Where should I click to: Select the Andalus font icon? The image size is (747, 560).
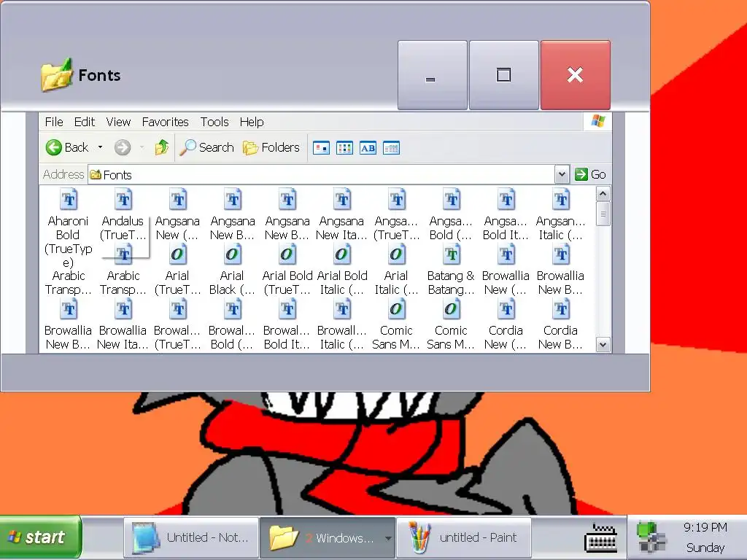[x=123, y=198]
